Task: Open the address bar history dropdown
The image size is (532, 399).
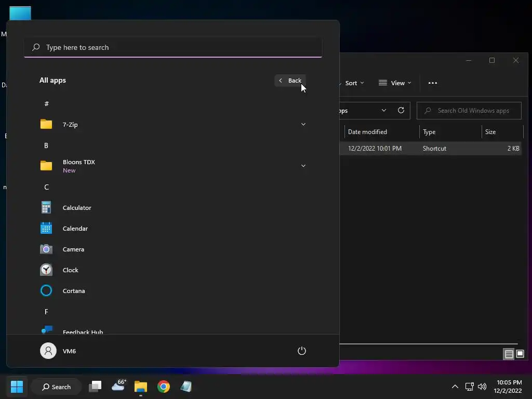Action: pyautogui.click(x=384, y=110)
